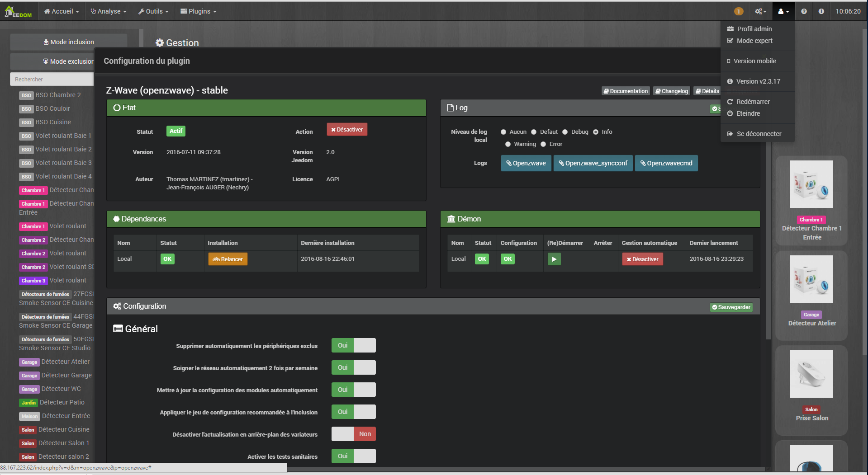Focus the Rechercher search field

click(52, 79)
